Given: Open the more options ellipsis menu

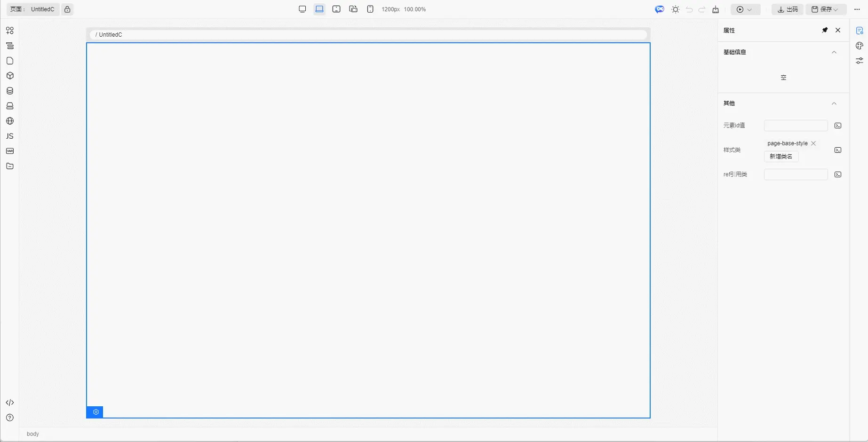Looking at the screenshot, I should click(857, 9).
